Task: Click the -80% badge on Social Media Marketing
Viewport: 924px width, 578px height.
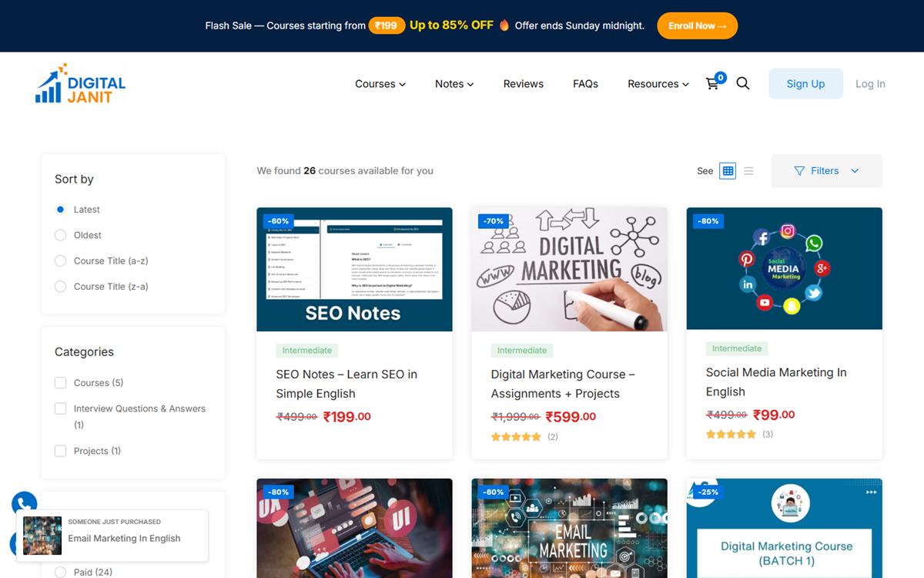Action: pos(707,221)
